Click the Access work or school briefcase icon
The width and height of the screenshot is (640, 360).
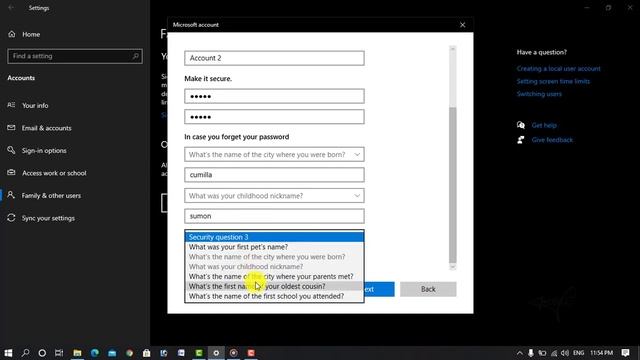point(11,173)
